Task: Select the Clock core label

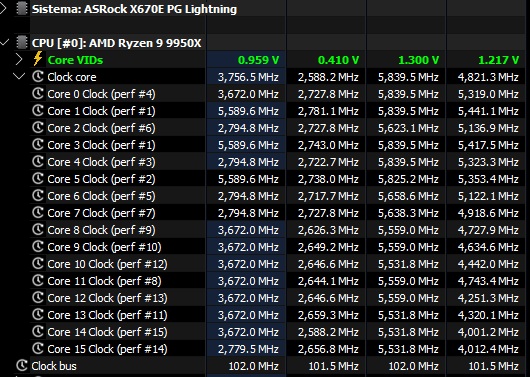Action: click(72, 77)
